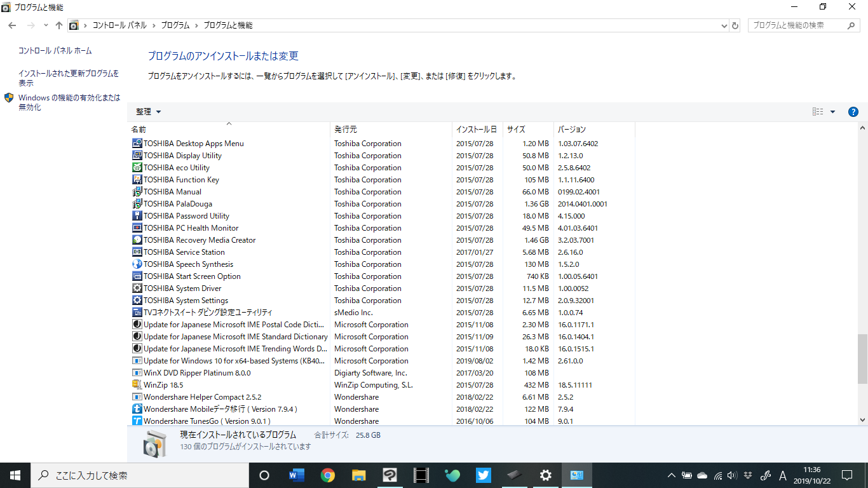Expand the address bar history dropdown

click(x=724, y=25)
